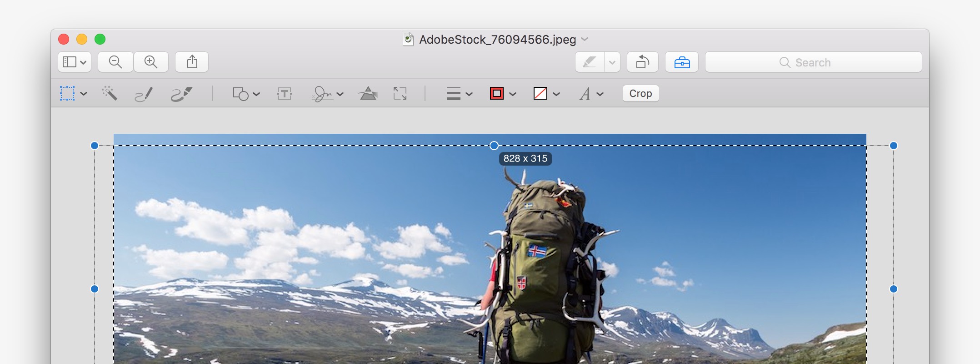This screenshot has height=364, width=980.
Task: Open the sidebar view options dropdown
Action: pyautogui.click(x=75, y=62)
